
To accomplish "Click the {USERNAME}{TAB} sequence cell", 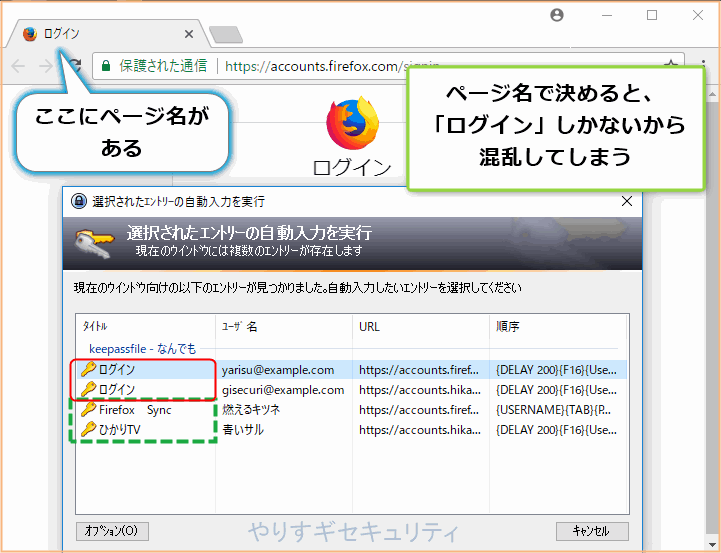I will point(553,410).
